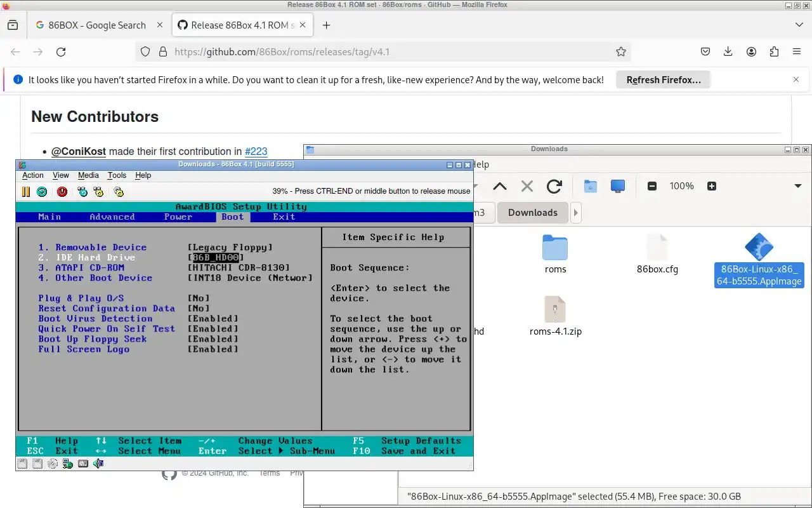
Task: Pause emulation in 86Box toolbar
Action: tap(26, 191)
